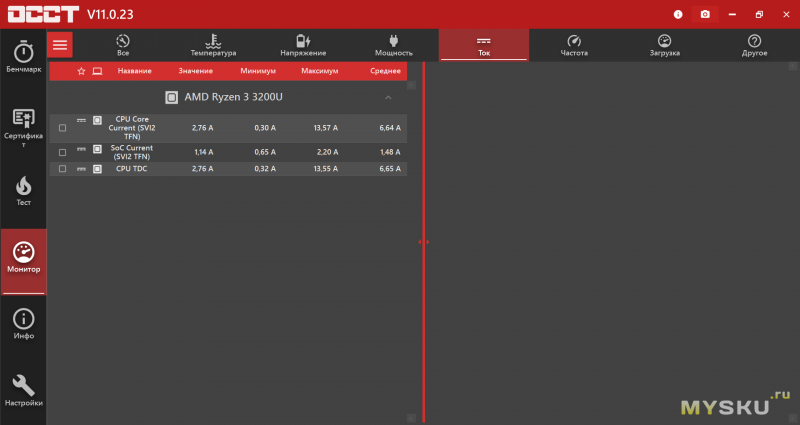Check the CPU TDC checkbox

tap(62, 168)
